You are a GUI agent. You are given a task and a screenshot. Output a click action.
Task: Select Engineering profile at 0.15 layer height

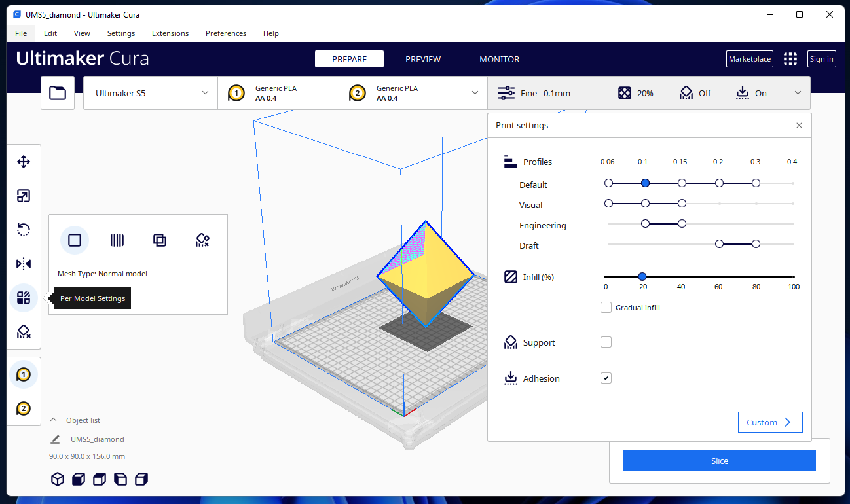(x=682, y=224)
